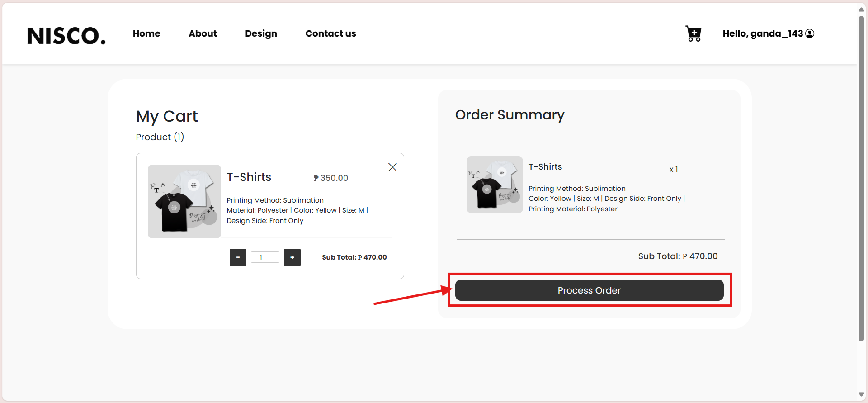Viewport: 868px width, 403px height.
Task: Increase quantity with plus button
Action: pos(292,257)
